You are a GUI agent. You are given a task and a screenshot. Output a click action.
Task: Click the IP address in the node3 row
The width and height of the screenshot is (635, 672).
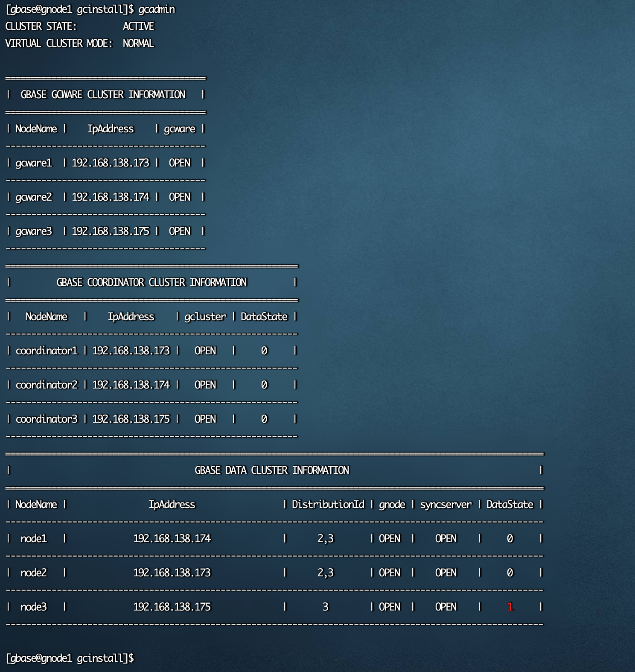(172, 607)
